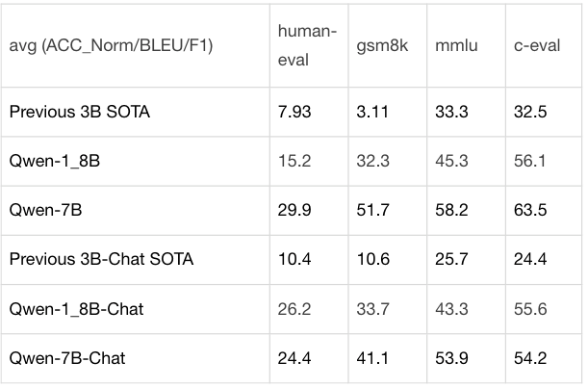This screenshot has height=388, width=588.
Task: Click Qwen-7B c-eval score 63.5
Action: point(530,210)
